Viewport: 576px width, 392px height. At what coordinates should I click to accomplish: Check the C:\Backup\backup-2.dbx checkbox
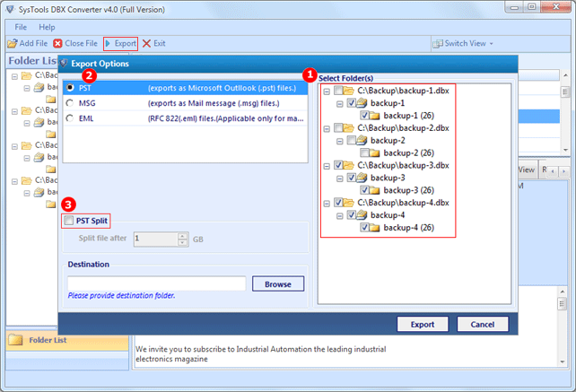pyautogui.click(x=338, y=128)
